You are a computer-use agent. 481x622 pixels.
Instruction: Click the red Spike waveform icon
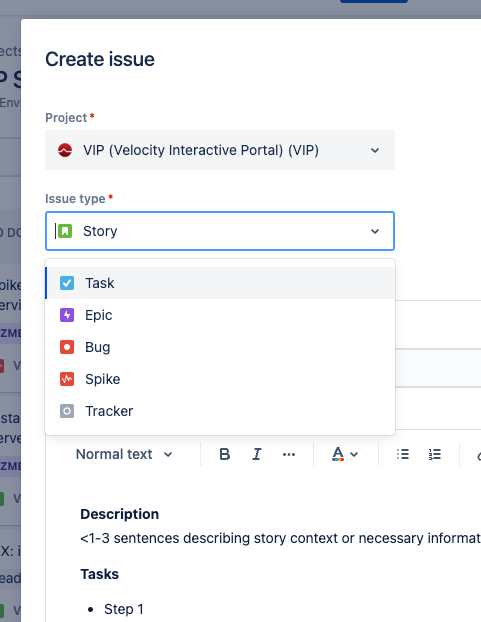coord(67,379)
